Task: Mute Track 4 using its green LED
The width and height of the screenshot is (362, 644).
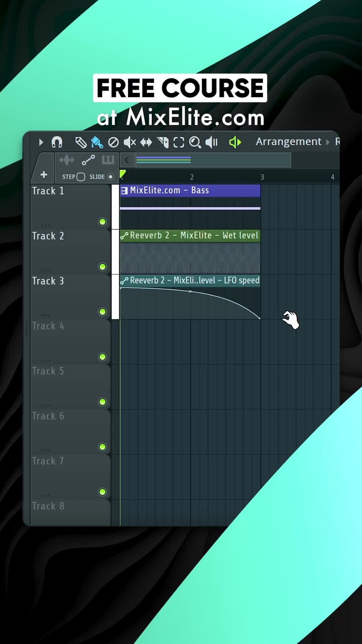Action: [103, 357]
